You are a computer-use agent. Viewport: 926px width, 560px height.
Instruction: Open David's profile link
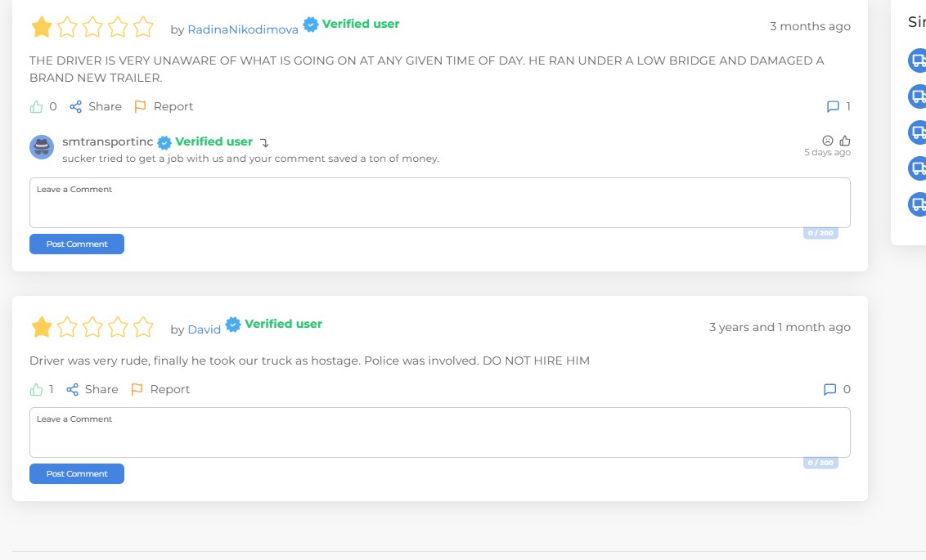(204, 329)
